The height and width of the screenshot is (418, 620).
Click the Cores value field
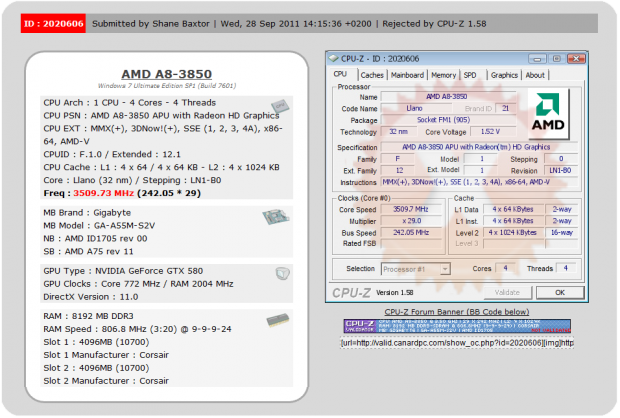click(506, 268)
